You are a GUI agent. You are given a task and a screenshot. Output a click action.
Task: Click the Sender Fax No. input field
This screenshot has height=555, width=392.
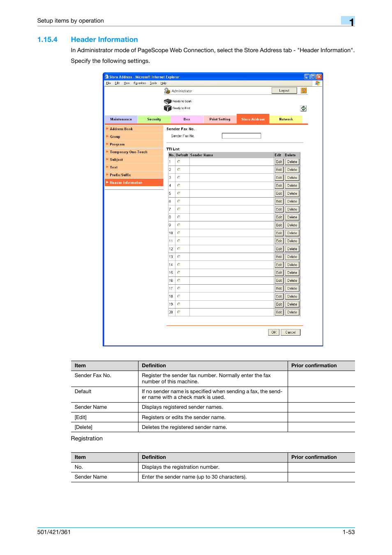[x=242, y=136]
